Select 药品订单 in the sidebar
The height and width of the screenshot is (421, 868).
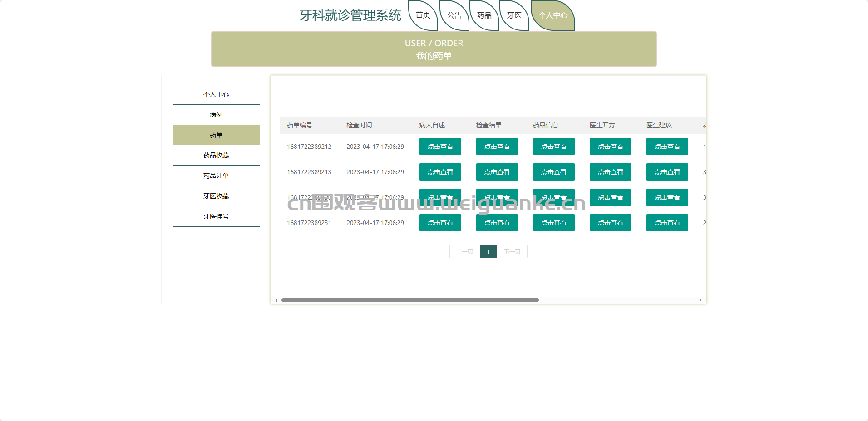216,176
